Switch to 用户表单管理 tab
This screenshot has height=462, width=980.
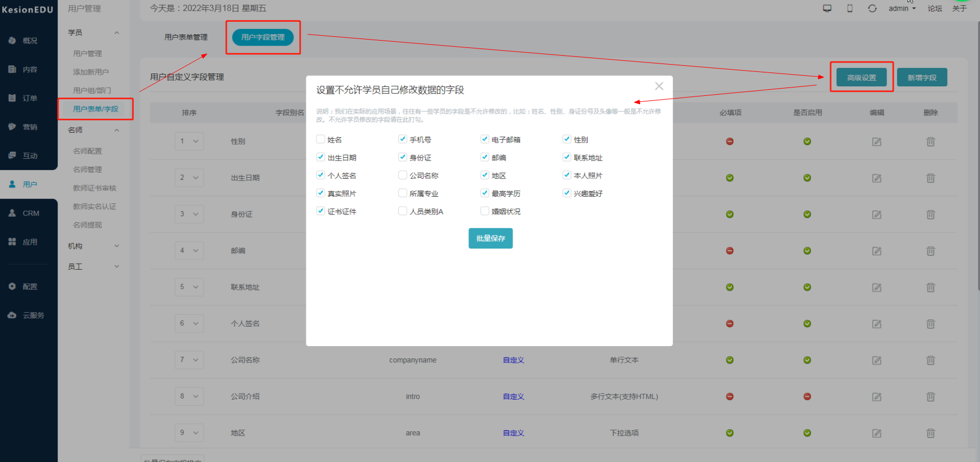pos(186,37)
